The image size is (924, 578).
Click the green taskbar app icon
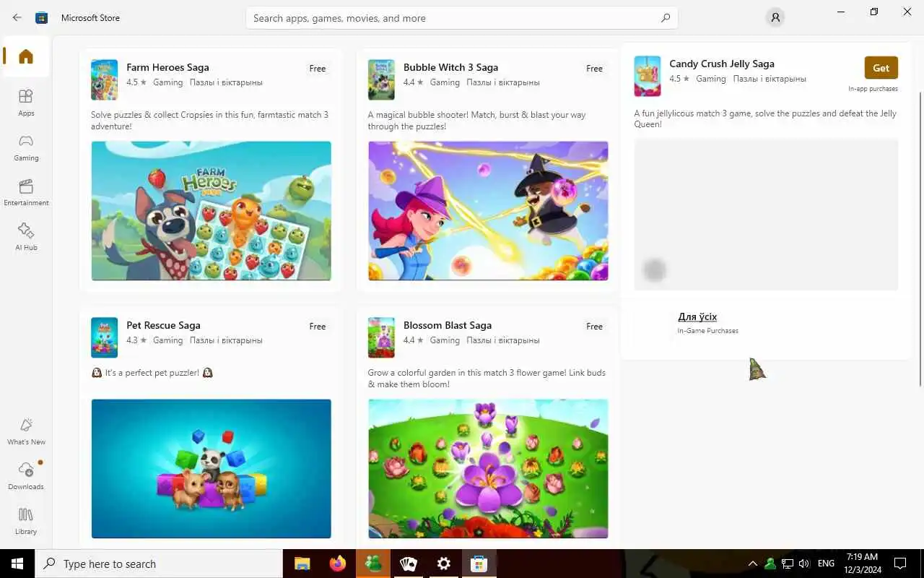373,564
